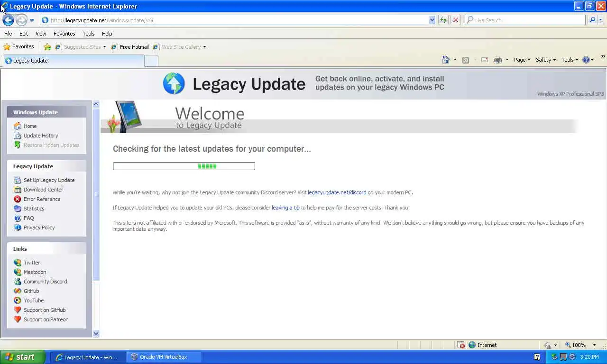The width and height of the screenshot is (607, 364).
Task: Click the Start button
Action: (22, 357)
